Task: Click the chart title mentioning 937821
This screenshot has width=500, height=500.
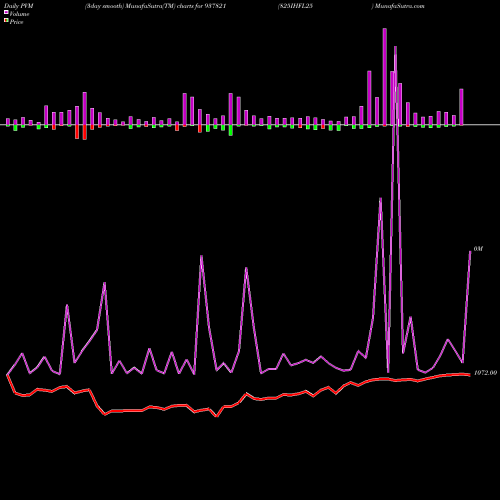Action: point(156,6)
